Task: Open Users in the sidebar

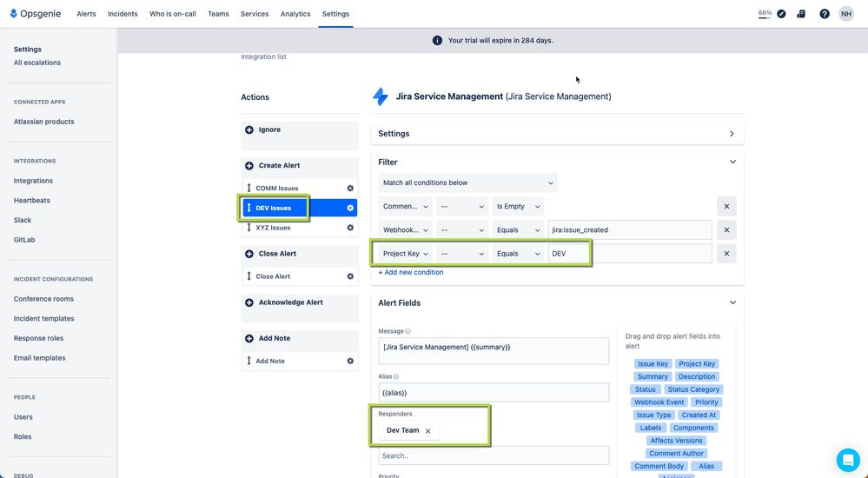Action: point(23,417)
